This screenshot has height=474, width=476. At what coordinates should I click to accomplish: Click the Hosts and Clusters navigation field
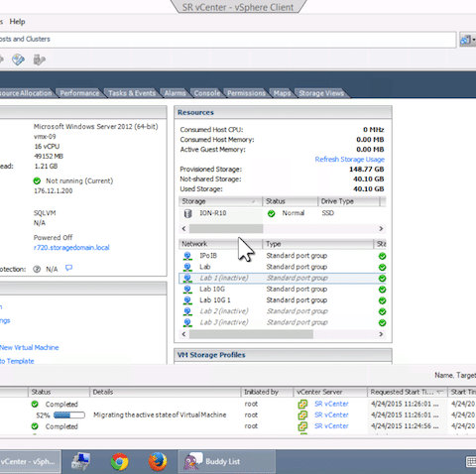tap(227, 40)
